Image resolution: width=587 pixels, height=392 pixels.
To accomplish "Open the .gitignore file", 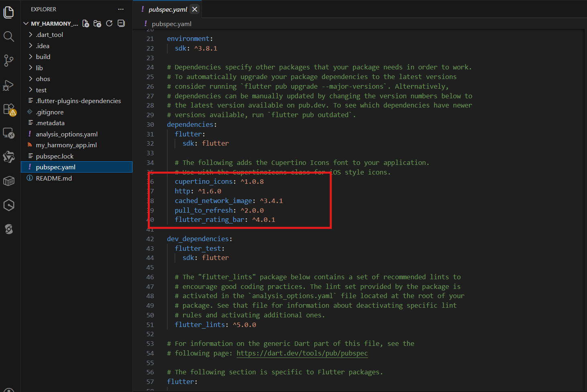I will 77,112.
